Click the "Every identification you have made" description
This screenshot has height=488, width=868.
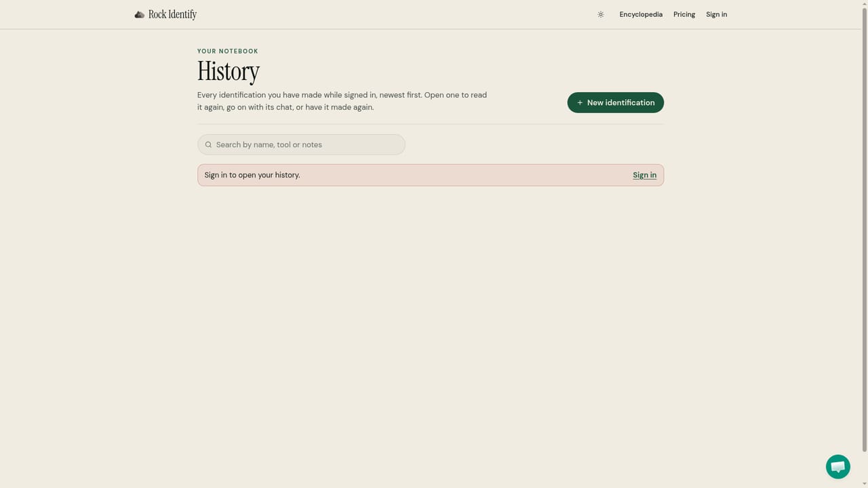click(x=342, y=101)
